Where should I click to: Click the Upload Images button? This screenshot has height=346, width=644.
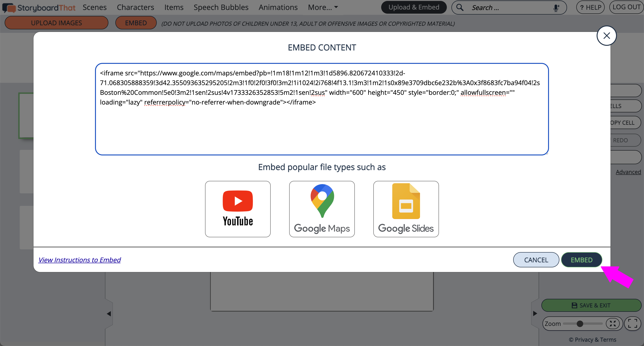(x=56, y=23)
